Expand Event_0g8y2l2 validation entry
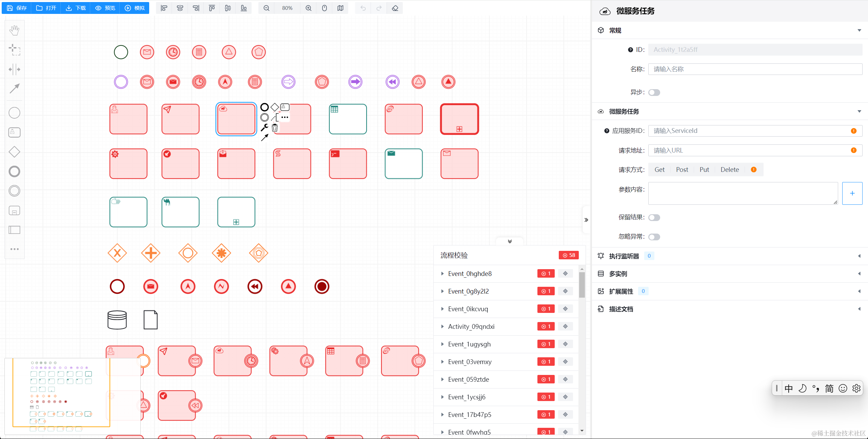The width and height of the screenshot is (868, 439). pyautogui.click(x=442, y=291)
